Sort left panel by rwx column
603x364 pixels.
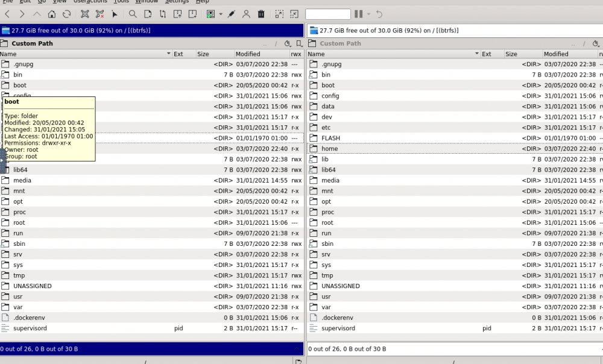pyautogui.click(x=297, y=54)
